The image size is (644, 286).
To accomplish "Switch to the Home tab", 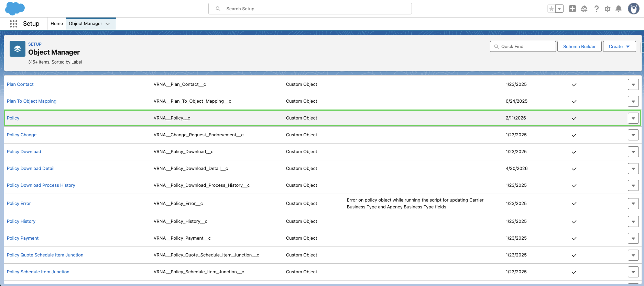I will pyautogui.click(x=57, y=24).
